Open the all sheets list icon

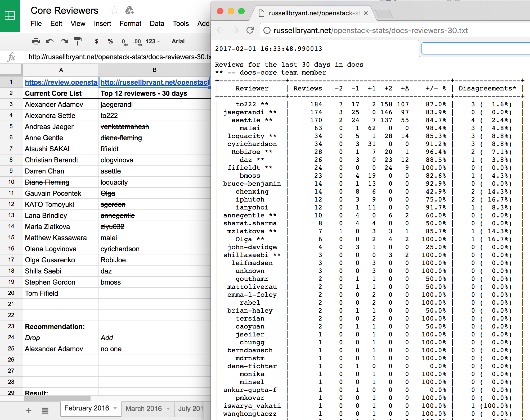tap(45, 410)
